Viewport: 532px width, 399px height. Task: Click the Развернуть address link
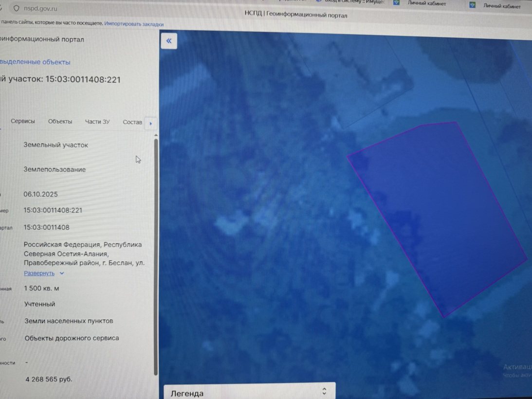click(x=39, y=273)
